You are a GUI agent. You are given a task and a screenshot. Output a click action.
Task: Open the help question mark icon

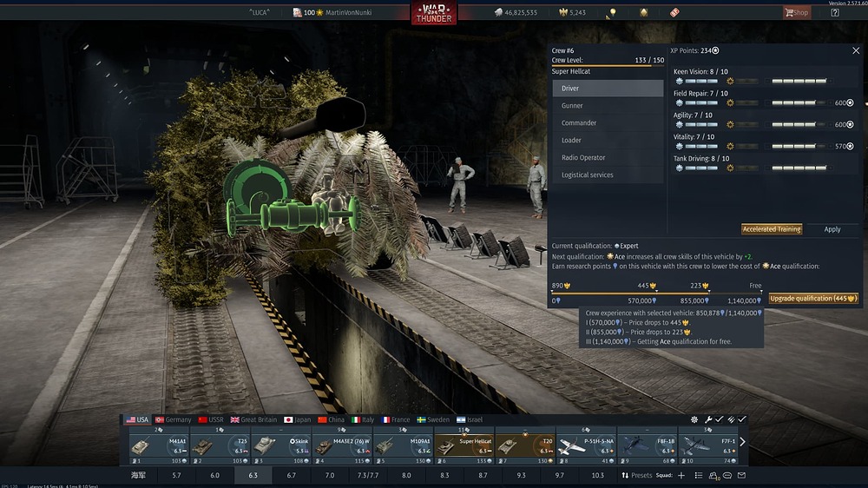(x=835, y=12)
